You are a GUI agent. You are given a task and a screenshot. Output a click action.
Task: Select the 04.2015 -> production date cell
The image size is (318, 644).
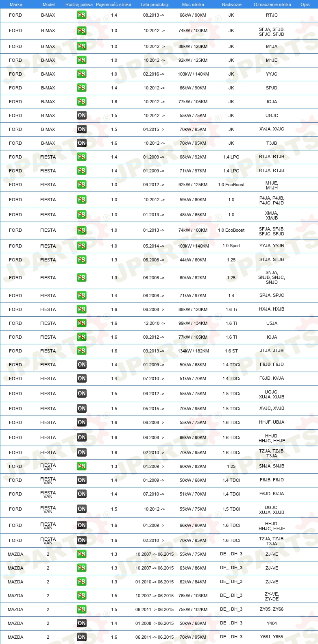click(154, 129)
